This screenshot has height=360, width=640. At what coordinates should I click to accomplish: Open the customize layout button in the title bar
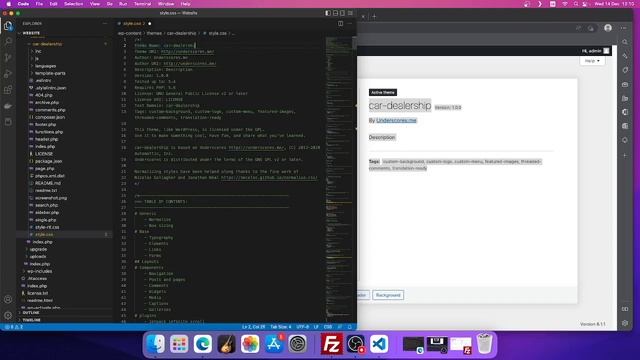tap(350, 13)
